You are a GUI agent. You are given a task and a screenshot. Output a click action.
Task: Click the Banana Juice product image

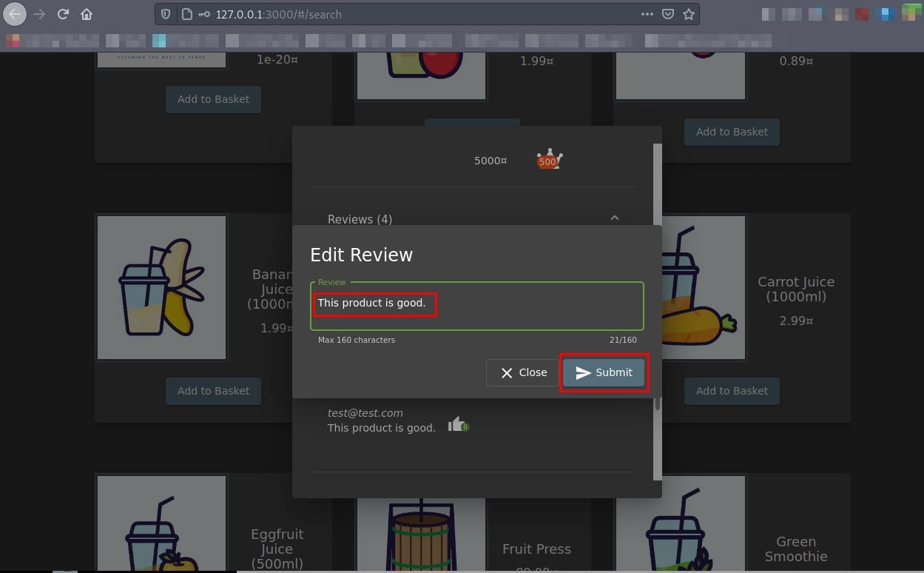tap(161, 287)
